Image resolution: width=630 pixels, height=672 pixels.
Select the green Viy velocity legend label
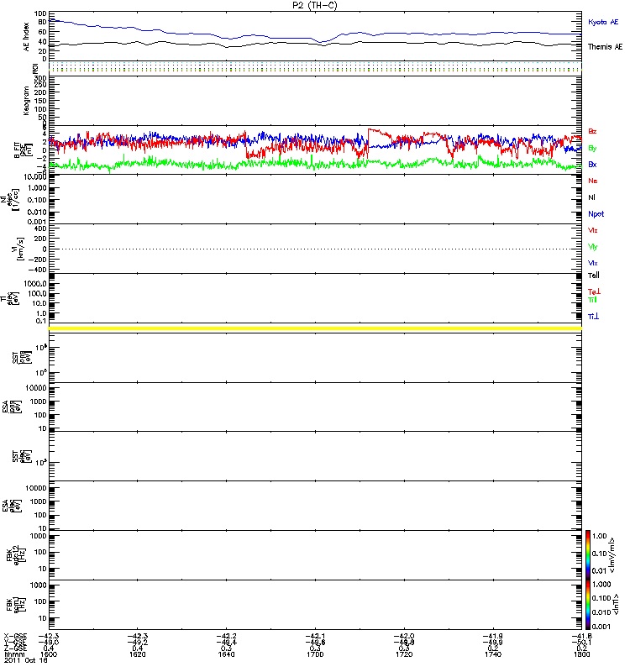[593, 247]
